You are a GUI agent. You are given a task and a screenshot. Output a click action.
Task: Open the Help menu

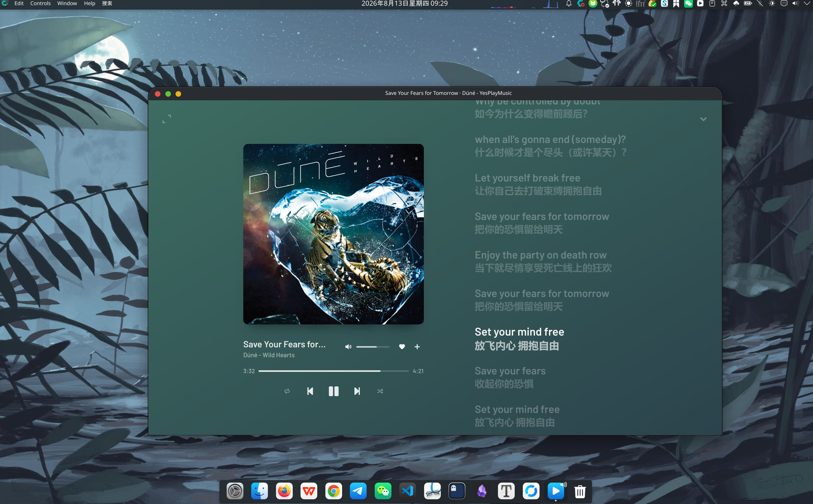(89, 3)
